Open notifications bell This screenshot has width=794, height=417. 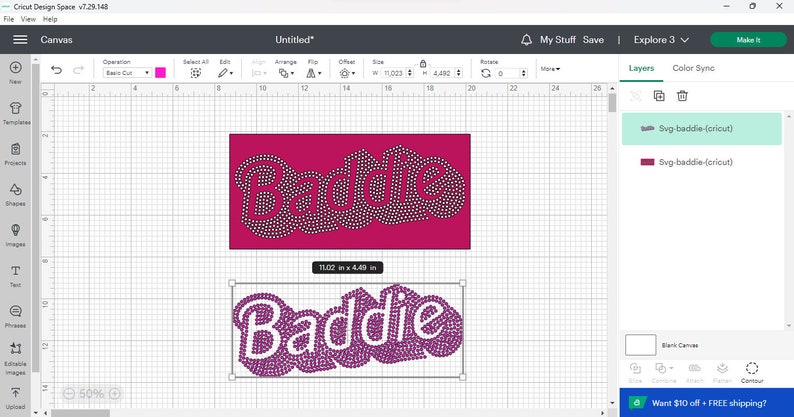point(527,40)
